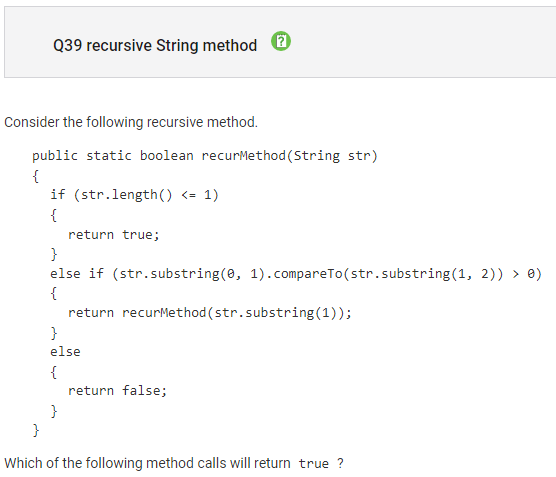Click the return recurMethod(str.substring(1)) line
This screenshot has width=556, height=477.
point(210,313)
